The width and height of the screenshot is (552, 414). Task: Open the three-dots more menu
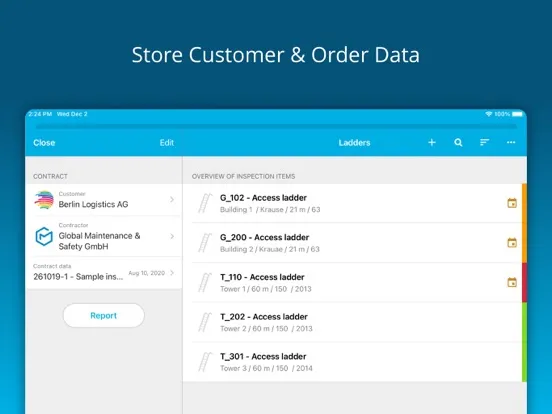[x=511, y=143]
